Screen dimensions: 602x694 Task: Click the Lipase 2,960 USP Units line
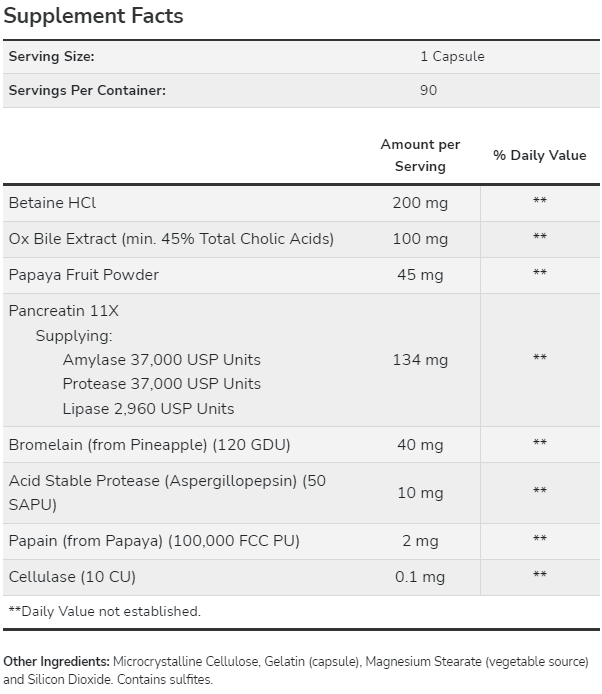coord(148,409)
